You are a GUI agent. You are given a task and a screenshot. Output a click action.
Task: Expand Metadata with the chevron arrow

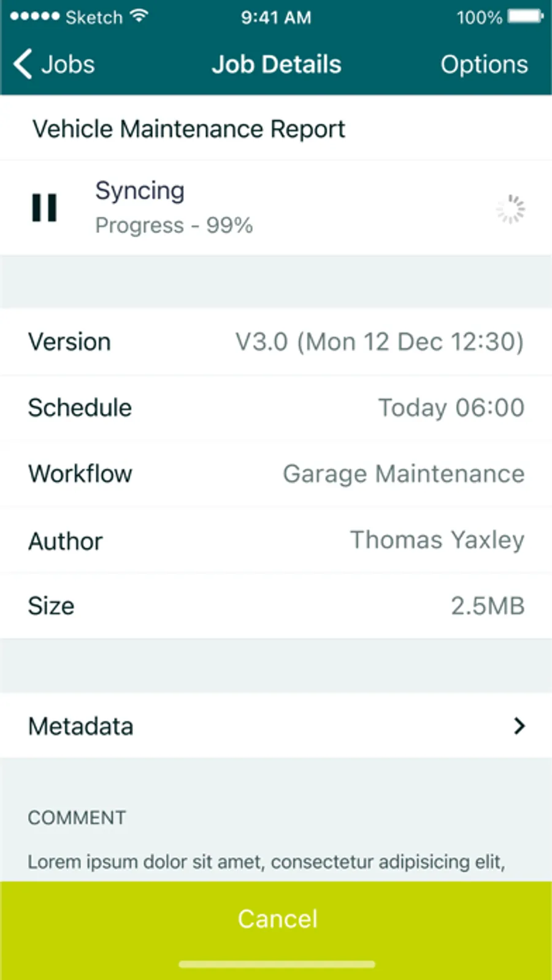519,726
